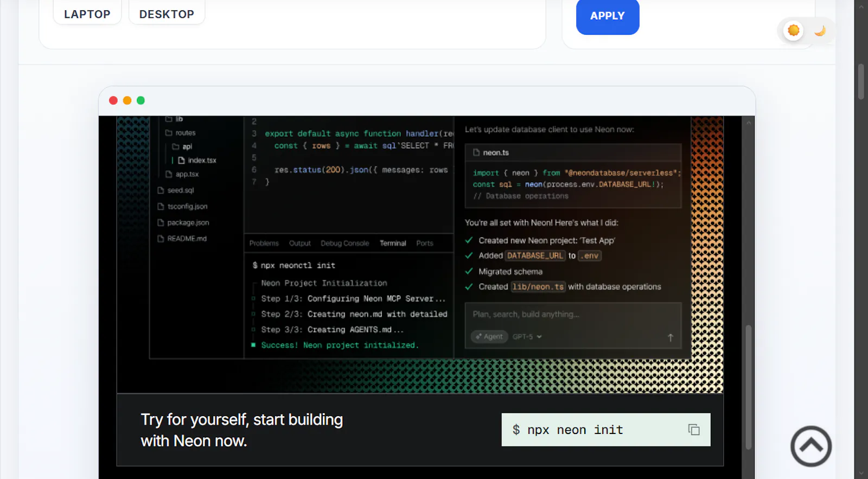Click the lib/neon.ts code tag
The width and height of the screenshot is (868, 479).
point(538,287)
